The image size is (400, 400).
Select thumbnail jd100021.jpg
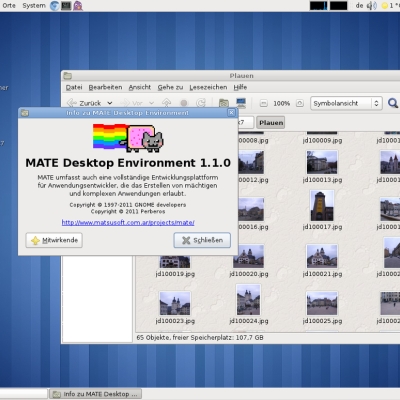pyautogui.click(x=322, y=256)
